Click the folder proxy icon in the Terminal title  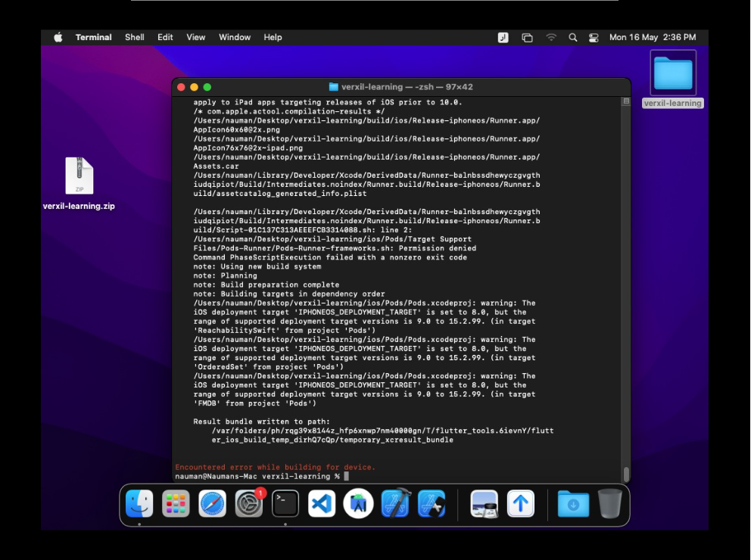point(333,86)
